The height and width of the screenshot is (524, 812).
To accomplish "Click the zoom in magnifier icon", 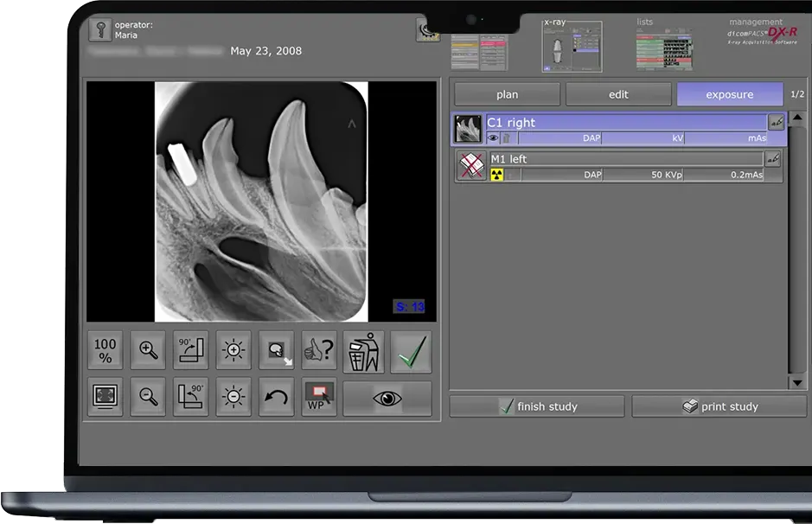I will [149, 351].
